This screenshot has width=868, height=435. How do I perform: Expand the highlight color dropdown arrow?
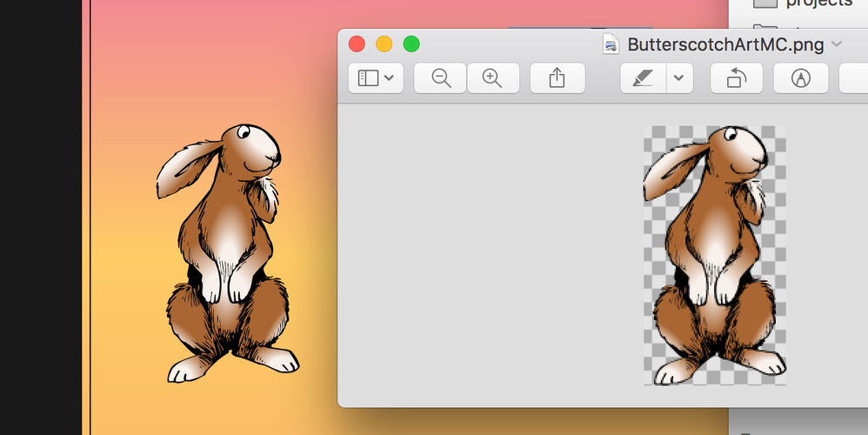click(x=679, y=78)
